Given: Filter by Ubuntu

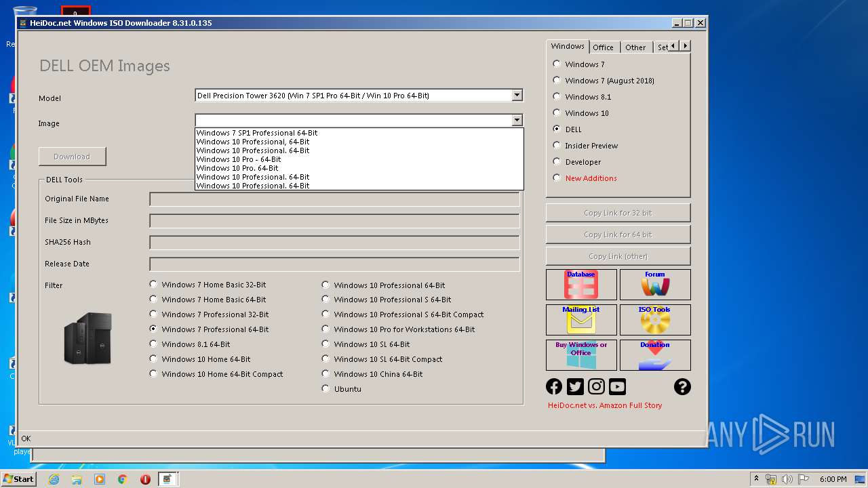Looking at the screenshot, I should tap(325, 388).
